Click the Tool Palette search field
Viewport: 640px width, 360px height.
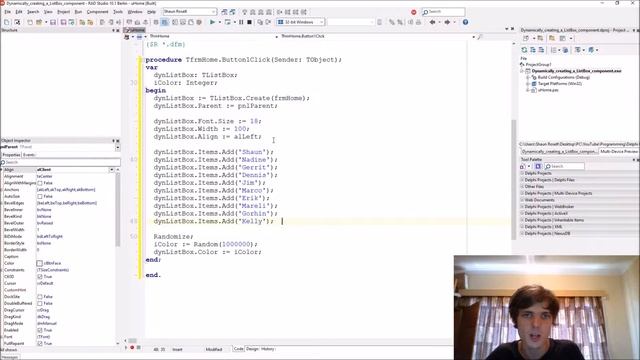click(564, 166)
